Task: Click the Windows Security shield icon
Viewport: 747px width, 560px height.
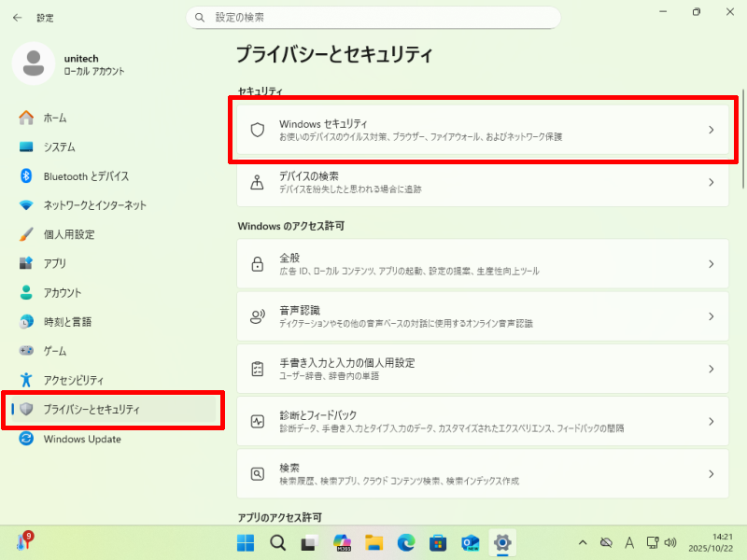Action: (x=258, y=130)
